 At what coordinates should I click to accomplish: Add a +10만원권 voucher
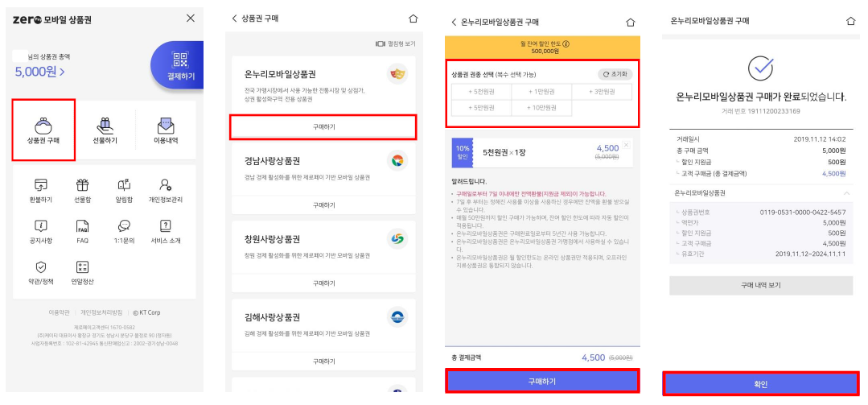[x=541, y=108]
